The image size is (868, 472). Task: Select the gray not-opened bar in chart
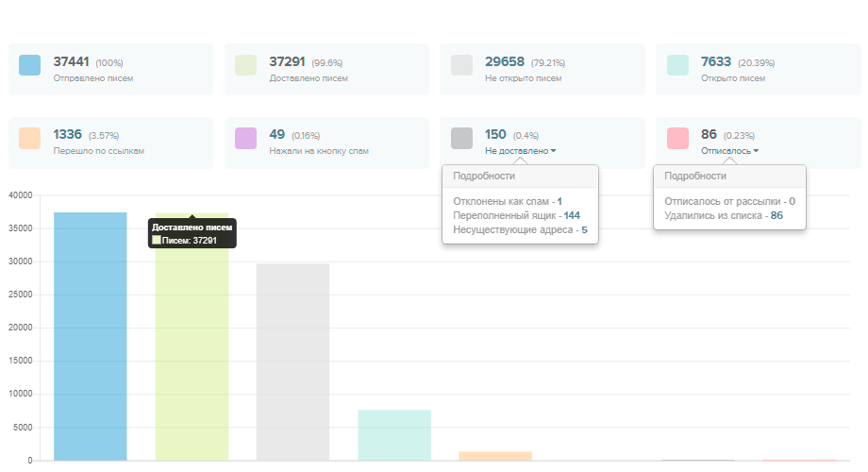point(292,362)
